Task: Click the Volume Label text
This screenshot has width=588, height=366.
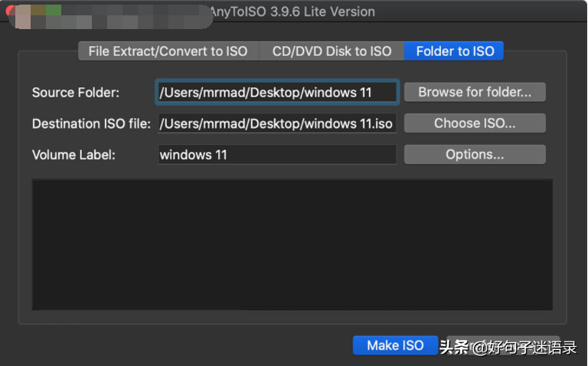Action: (x=73, y=155)
